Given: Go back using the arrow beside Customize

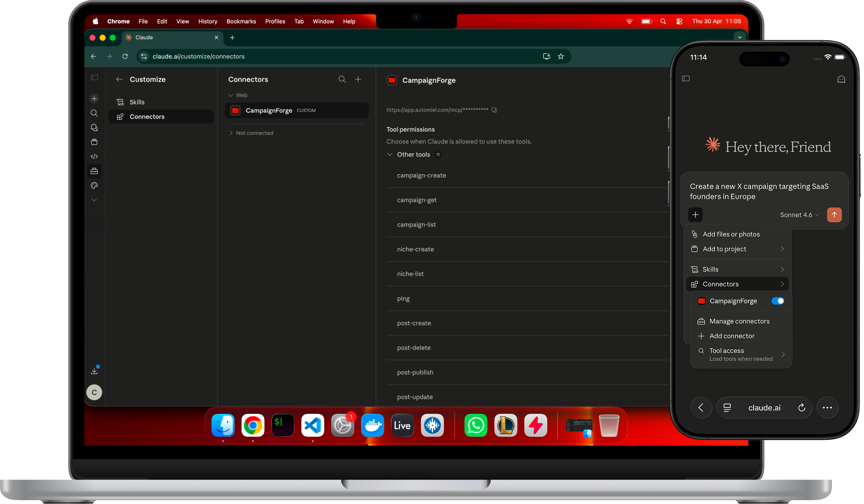Looking at the screenshot, I should pyautogui.click(x=119, y=80).
